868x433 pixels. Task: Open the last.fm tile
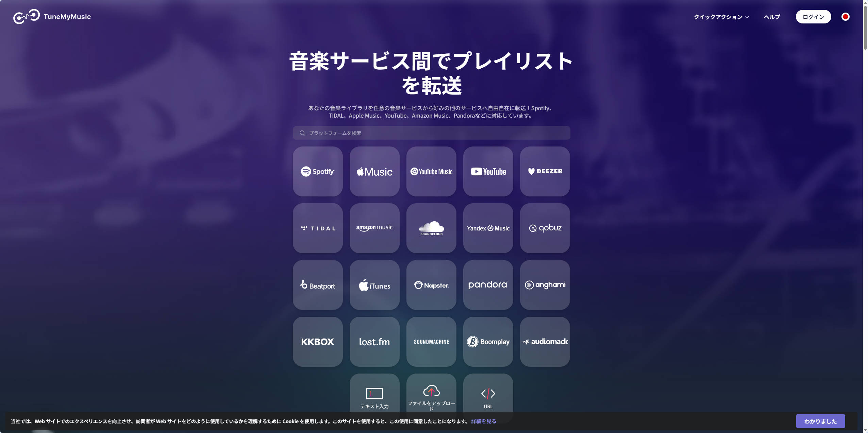(x=374, y=342)
